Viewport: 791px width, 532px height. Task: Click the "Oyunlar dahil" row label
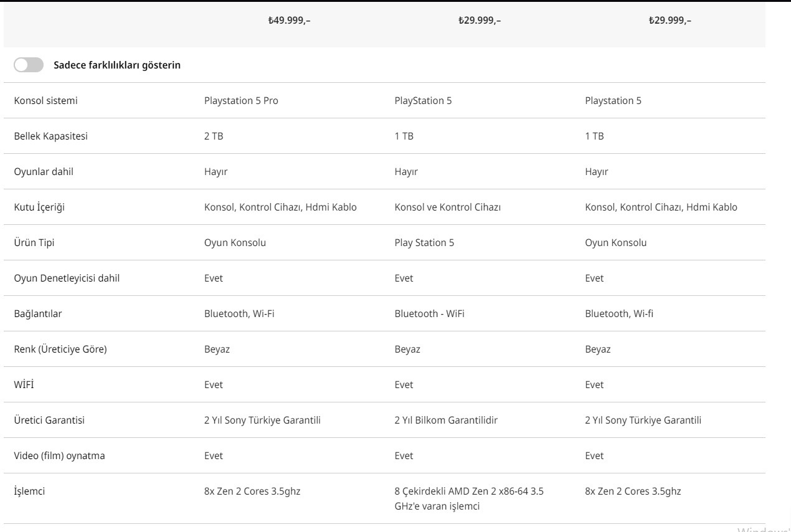coord(44,172)
